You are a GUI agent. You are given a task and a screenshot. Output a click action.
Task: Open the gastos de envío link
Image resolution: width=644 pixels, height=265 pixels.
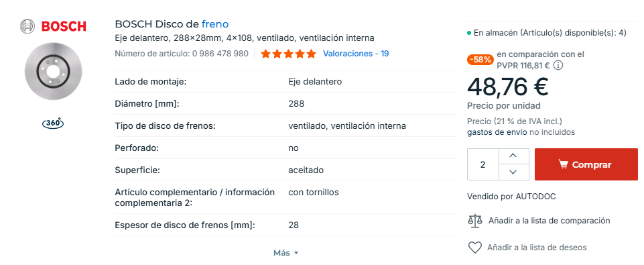point(497,132)
